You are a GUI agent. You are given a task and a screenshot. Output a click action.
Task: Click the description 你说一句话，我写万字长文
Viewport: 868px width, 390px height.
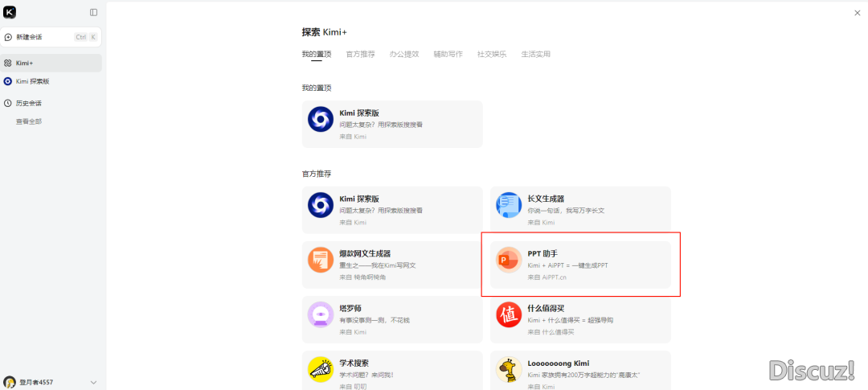coord(566,211)
